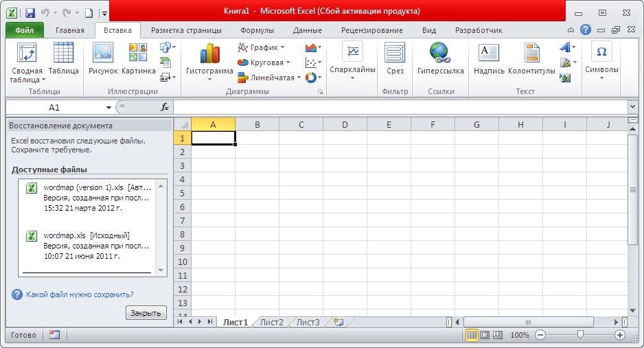Customize the Quick Access Toolbar dropdown
The image size is (644, 348).
click(x=105, y=14)
